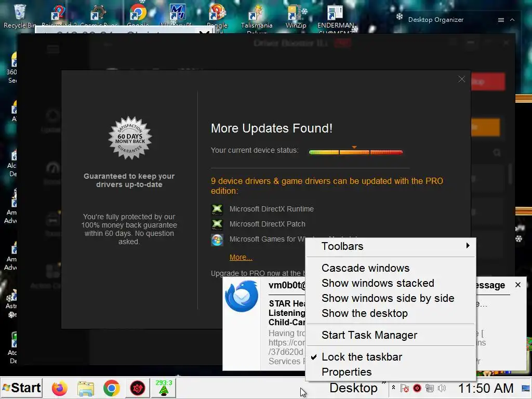Viewport: 532px width, 399px height.
Task: Open the Mystery PI desktop shortcut
Action: (x=177, y=15)
